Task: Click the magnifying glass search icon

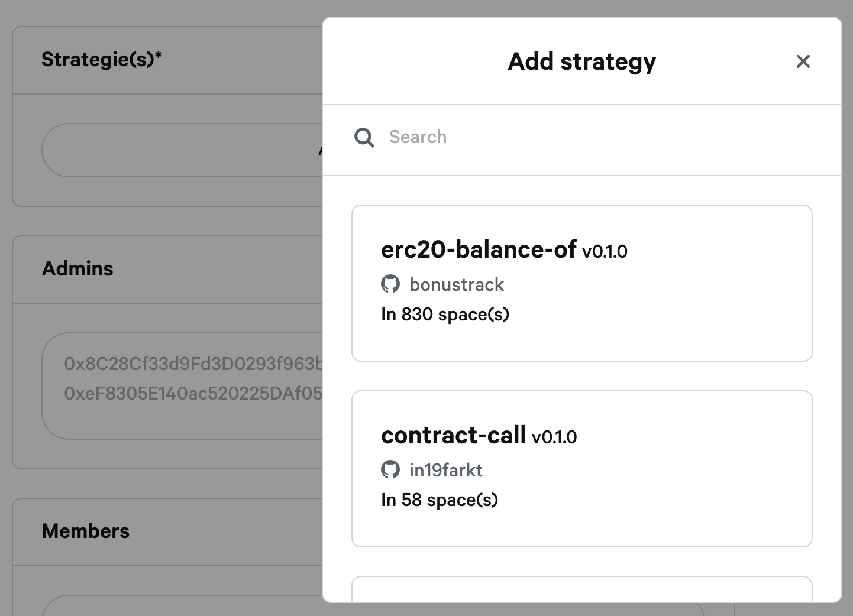Action: click(364, 138)
